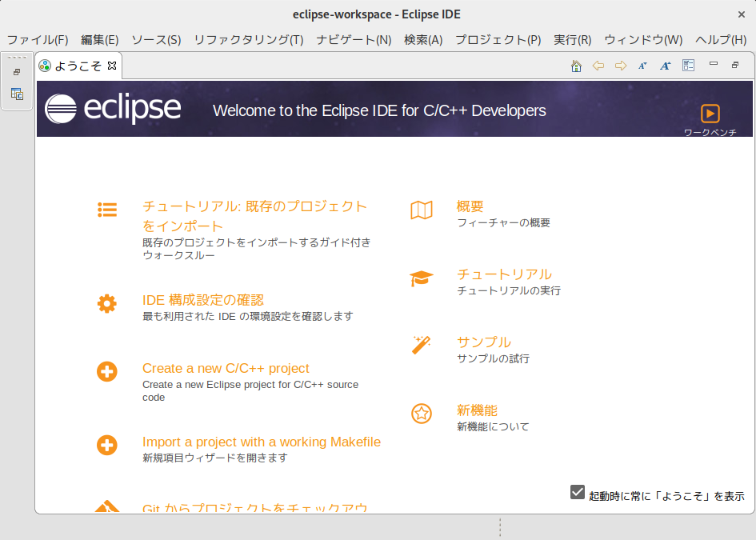Viewport: 756px width, 540px height.
Task: Click the magic wand サンプル icon
Action: click(422, 345)
